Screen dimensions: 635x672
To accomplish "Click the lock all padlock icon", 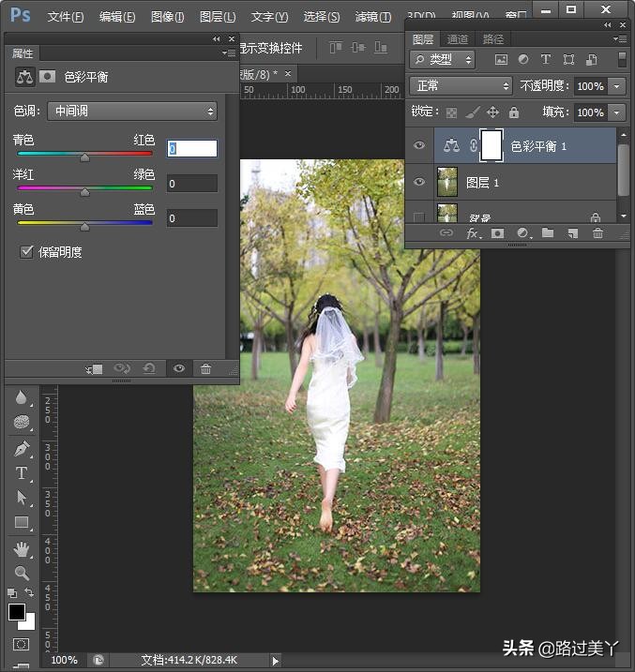I will 513,112.
